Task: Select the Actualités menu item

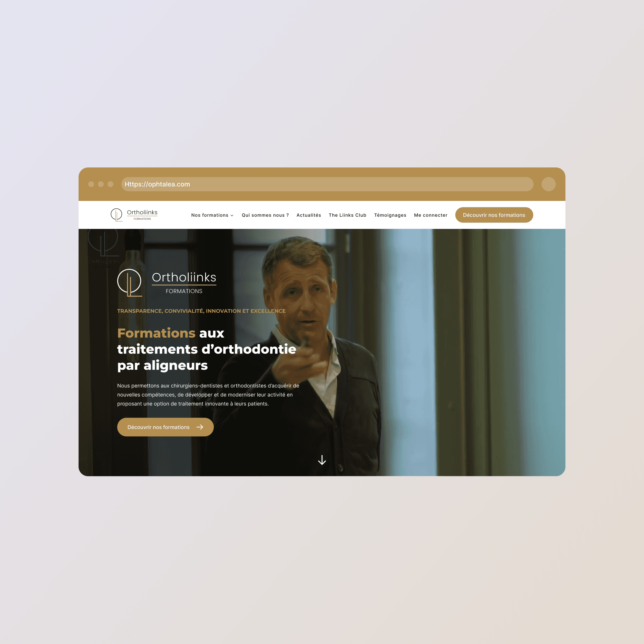Action: tap(308, 215)
